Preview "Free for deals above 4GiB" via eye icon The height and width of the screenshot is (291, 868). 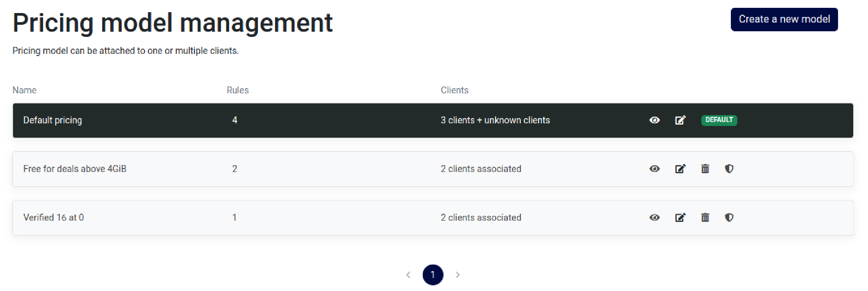coord(654,169)
